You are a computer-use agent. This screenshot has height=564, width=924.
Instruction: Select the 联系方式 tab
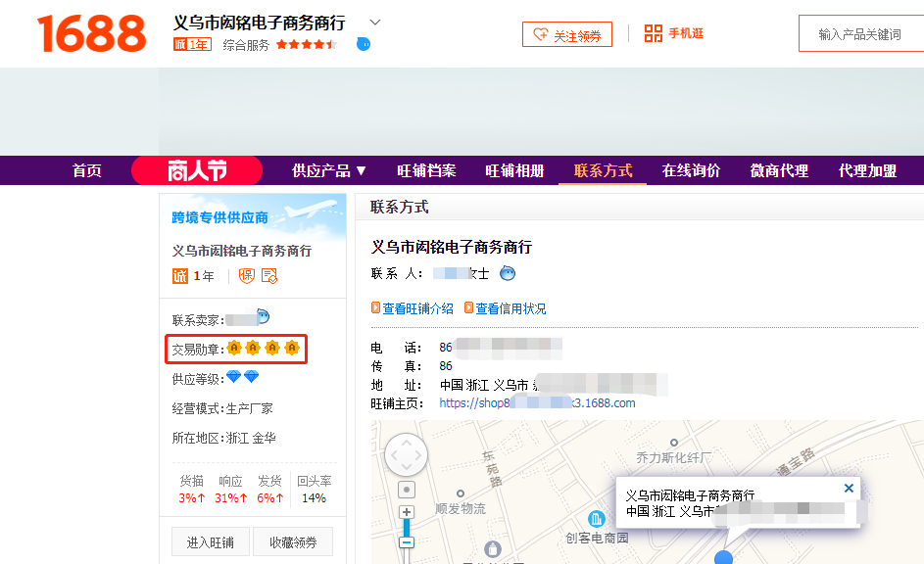pyautogui.click(x=603, y=170)
